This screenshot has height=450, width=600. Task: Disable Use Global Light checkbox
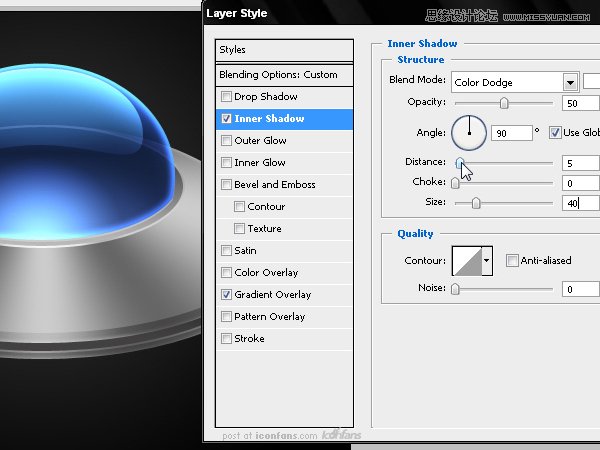556,132
